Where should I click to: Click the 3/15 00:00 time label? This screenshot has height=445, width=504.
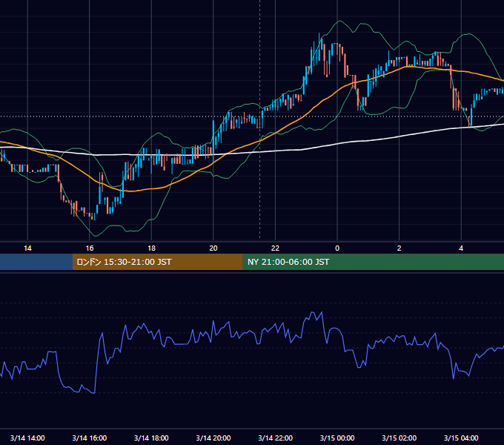click(337, 438)
